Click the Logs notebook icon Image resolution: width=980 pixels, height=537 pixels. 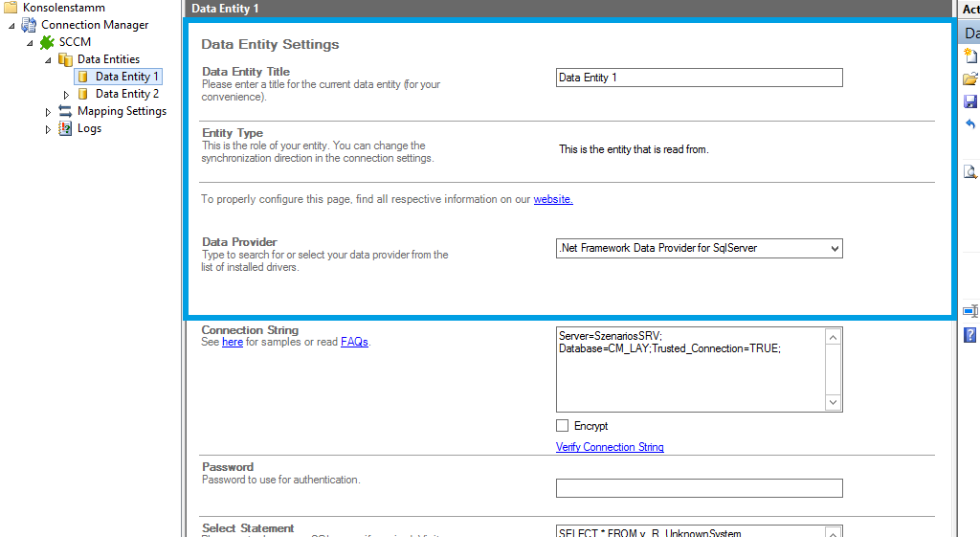(x=65, y=128)
